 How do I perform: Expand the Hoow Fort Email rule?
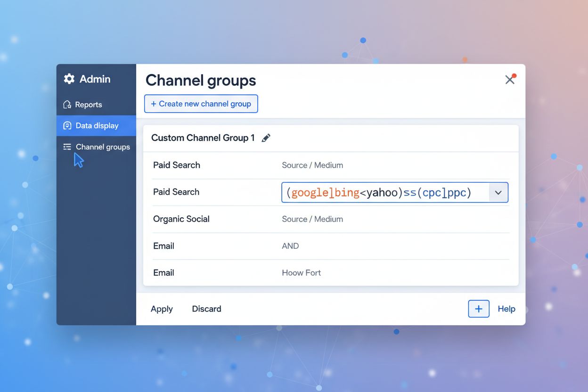pos(301,272)
